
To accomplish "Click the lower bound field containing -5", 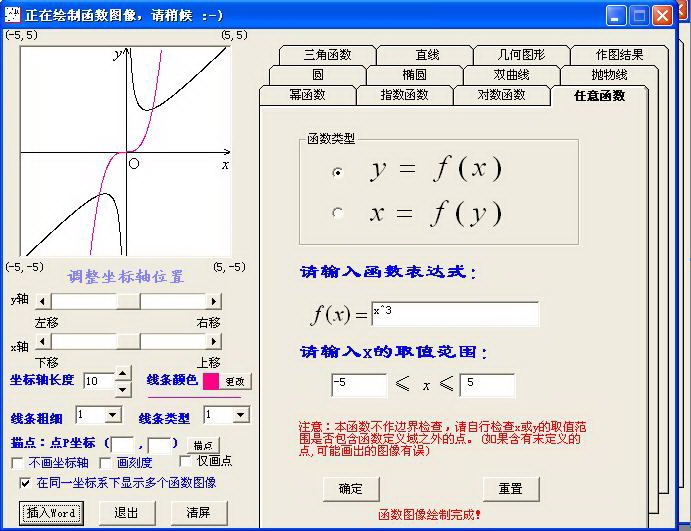I will (359, 385).
